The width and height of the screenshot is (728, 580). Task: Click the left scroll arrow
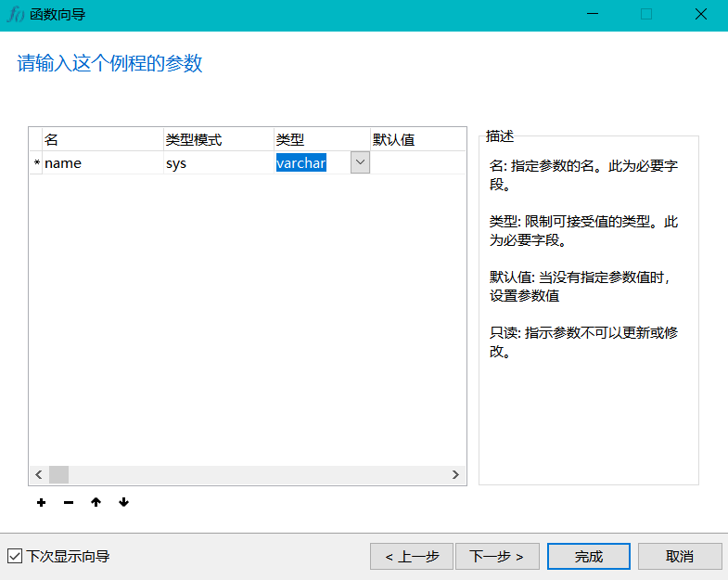point(39,474)
